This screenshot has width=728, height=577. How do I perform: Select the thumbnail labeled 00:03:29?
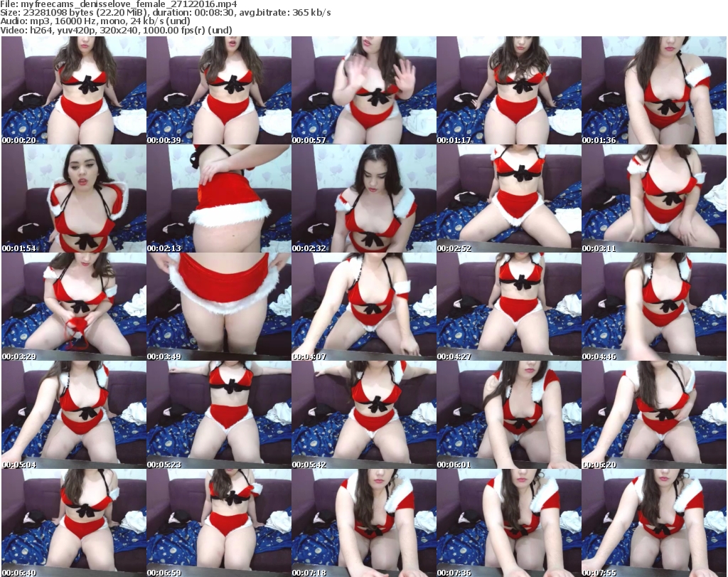click(73, 307)
